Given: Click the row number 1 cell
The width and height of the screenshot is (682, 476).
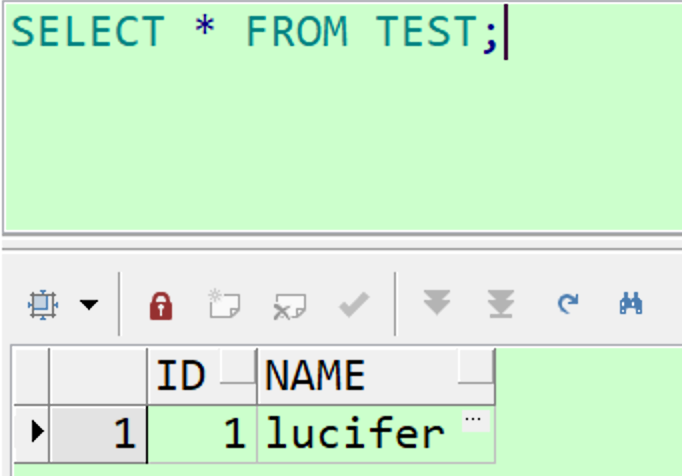Looking at the screenshot, I should tap(98, 434).
